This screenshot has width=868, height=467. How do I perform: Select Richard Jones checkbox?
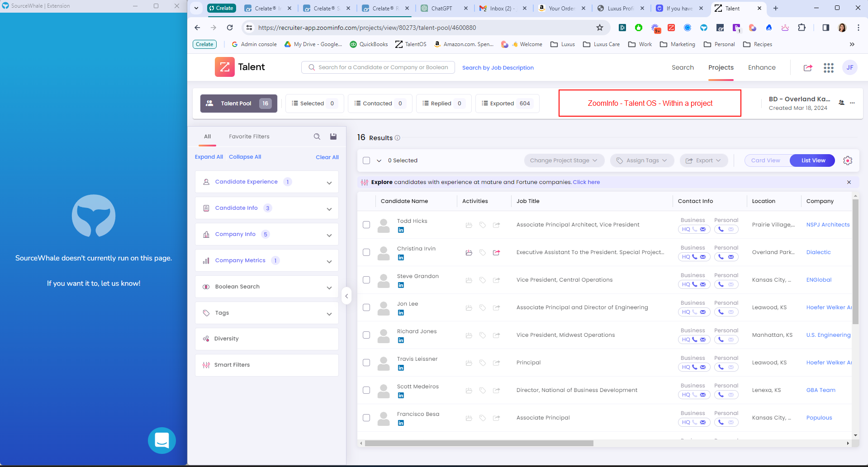366,335
